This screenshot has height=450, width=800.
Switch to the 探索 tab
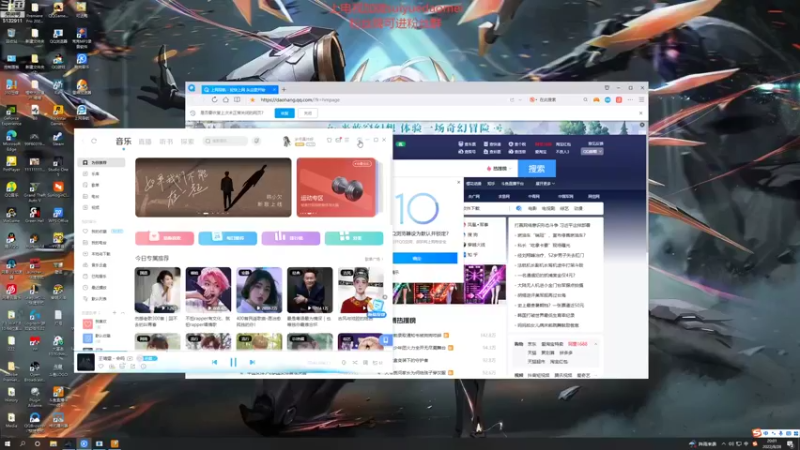[187, 141]
